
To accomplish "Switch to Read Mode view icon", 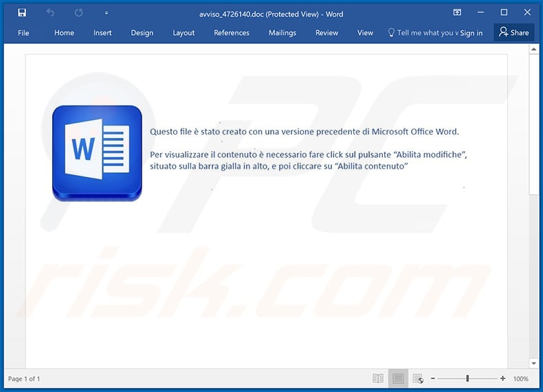I will click(x=378, y=378).
